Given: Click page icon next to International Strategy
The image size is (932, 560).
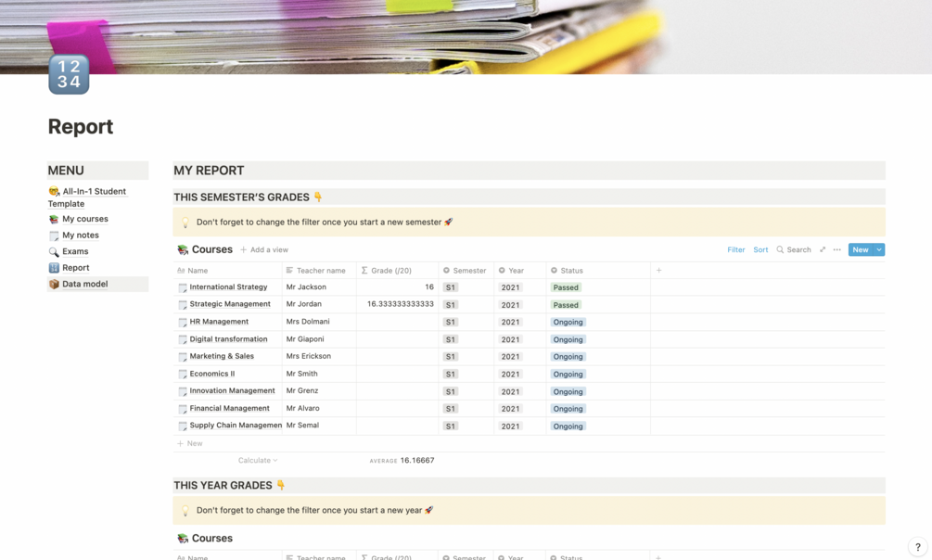Looking at the screenshot, I should click(x=183, y=287).
